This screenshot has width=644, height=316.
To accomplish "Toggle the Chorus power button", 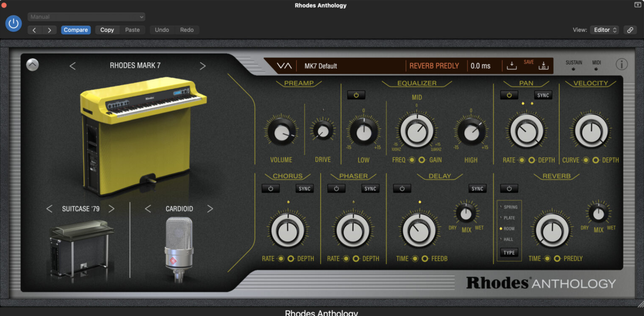I will (271, 188).
